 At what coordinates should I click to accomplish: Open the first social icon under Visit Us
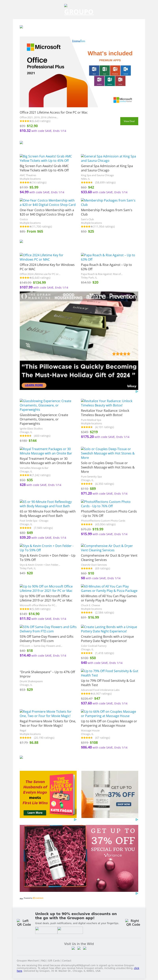(x=73, y=948)
